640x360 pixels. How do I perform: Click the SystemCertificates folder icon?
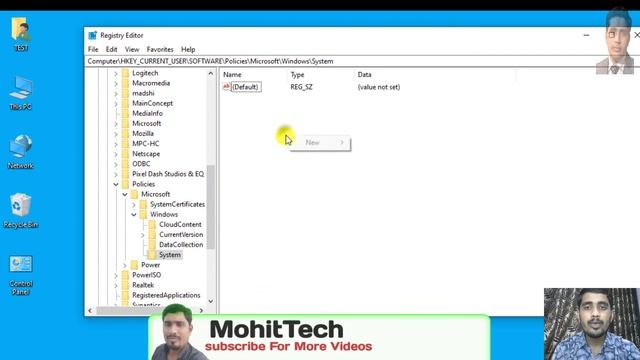(x=143, y=204)
